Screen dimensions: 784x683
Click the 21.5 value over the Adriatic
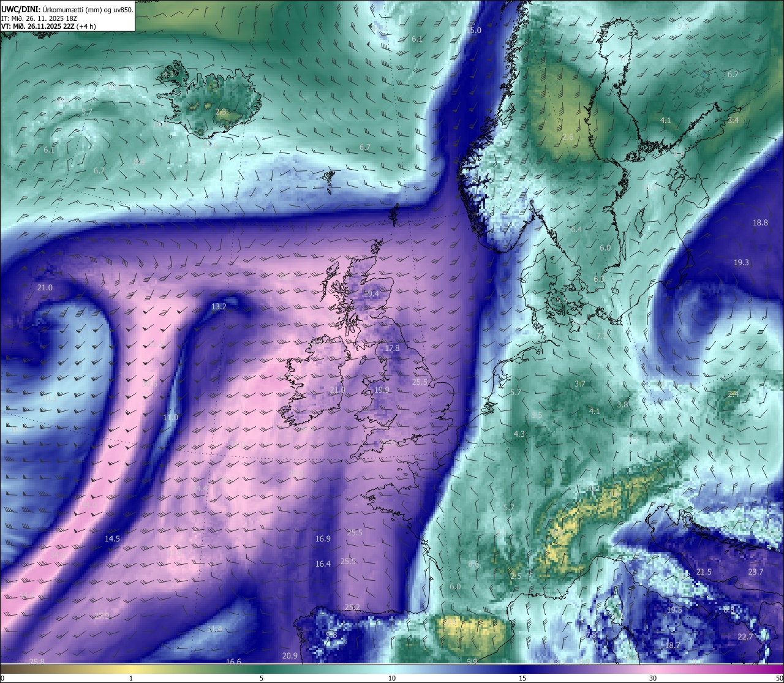[704, 572]
